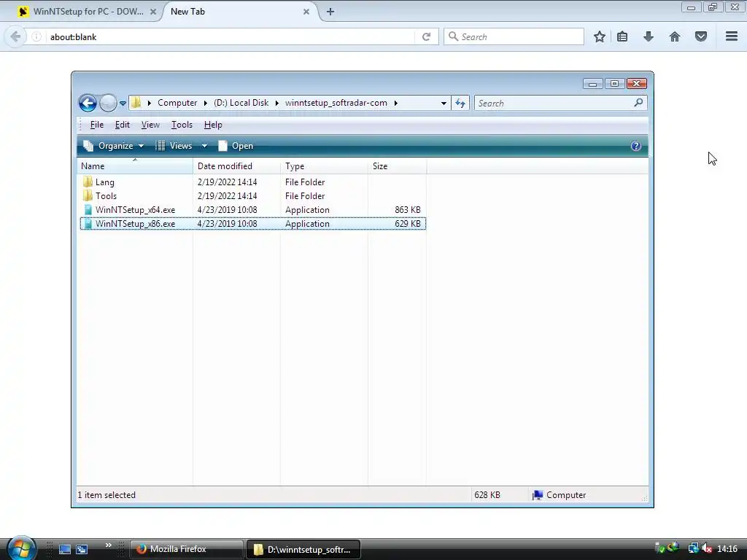747x560 pixels.
Task: Open the Tools menu
Action: tap(182, 125)
